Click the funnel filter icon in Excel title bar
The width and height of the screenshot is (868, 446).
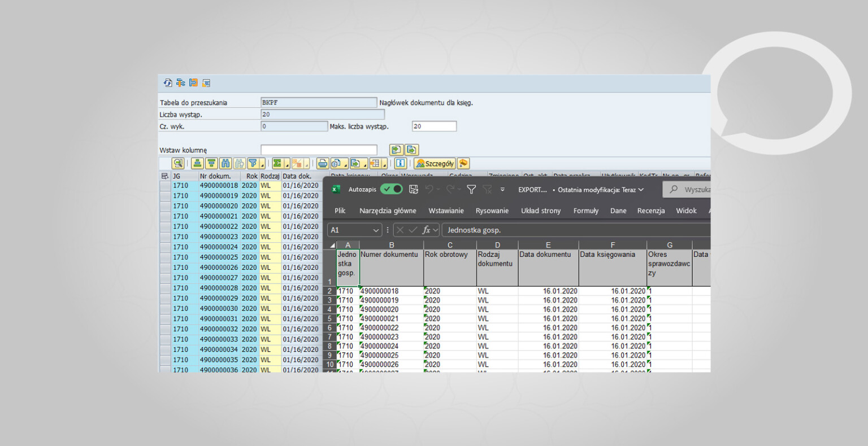[x=471, y=190]
